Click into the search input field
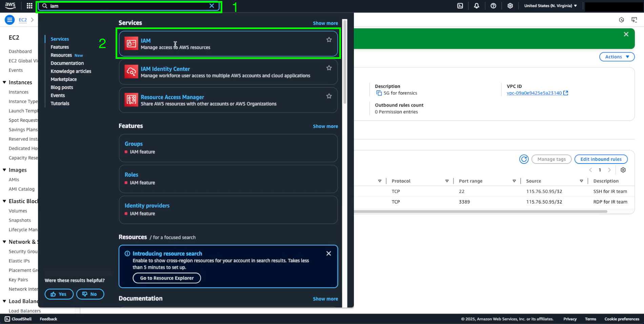 [129, 6]
